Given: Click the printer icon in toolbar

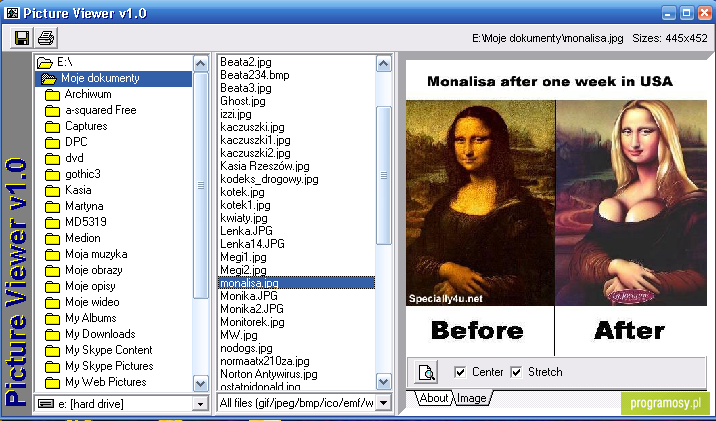Looking at the screenshot, I should tap(46, 37).
